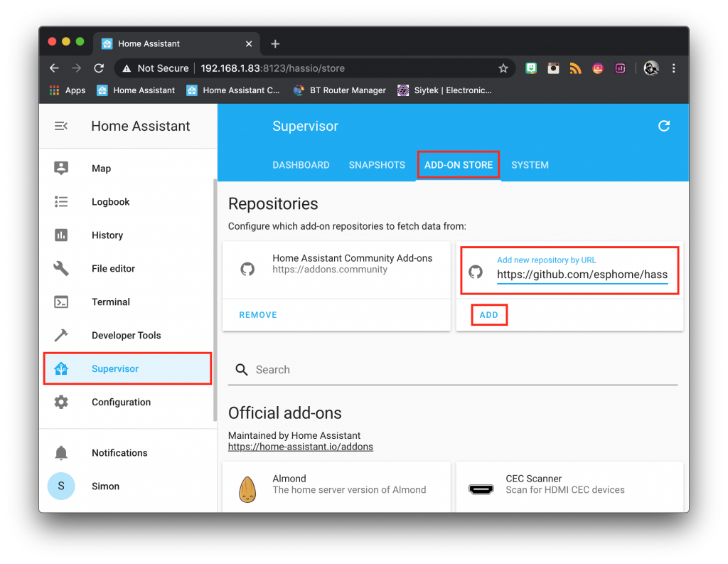Remove the Community Add-ons repository

click(x=258, y=315)
